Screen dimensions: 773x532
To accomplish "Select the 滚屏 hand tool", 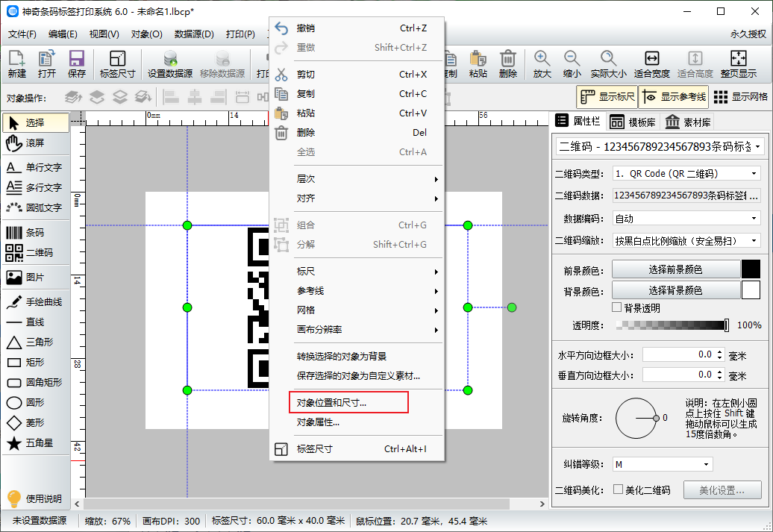I will pos(36,143).
